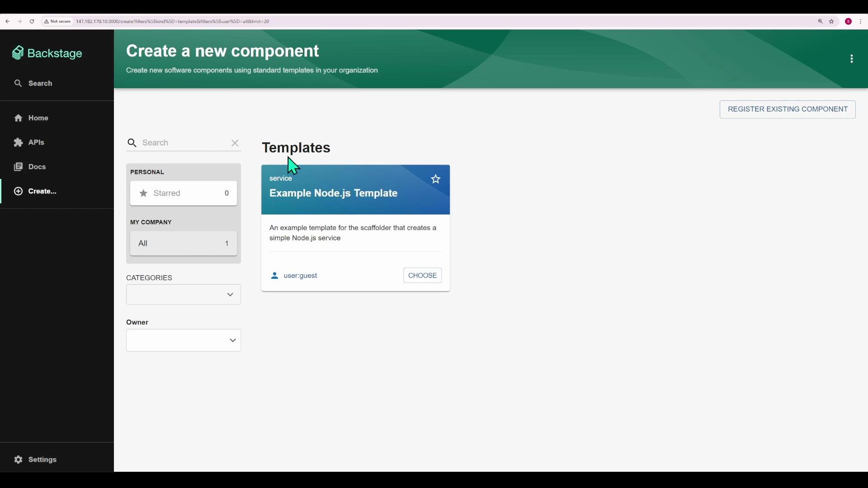The width and height of the screenshot is (868, 488).
Task: Click the browser forward arrow
Action: pos(20,21)
